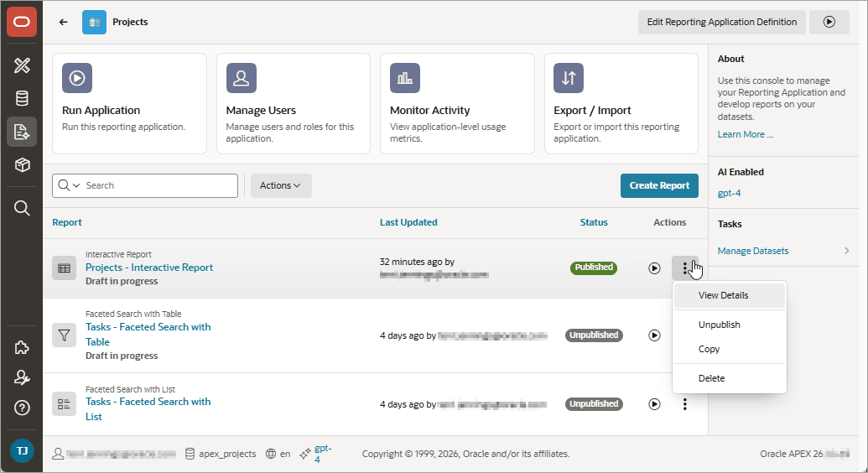Run the Tasks - Faceted Search with Table report
This screenshot has height=473, width=868.
tap(654, 335)
